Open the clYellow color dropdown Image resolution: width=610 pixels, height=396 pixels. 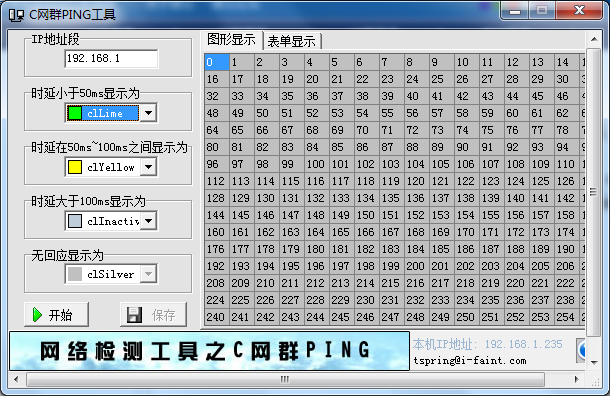(148, 167)
